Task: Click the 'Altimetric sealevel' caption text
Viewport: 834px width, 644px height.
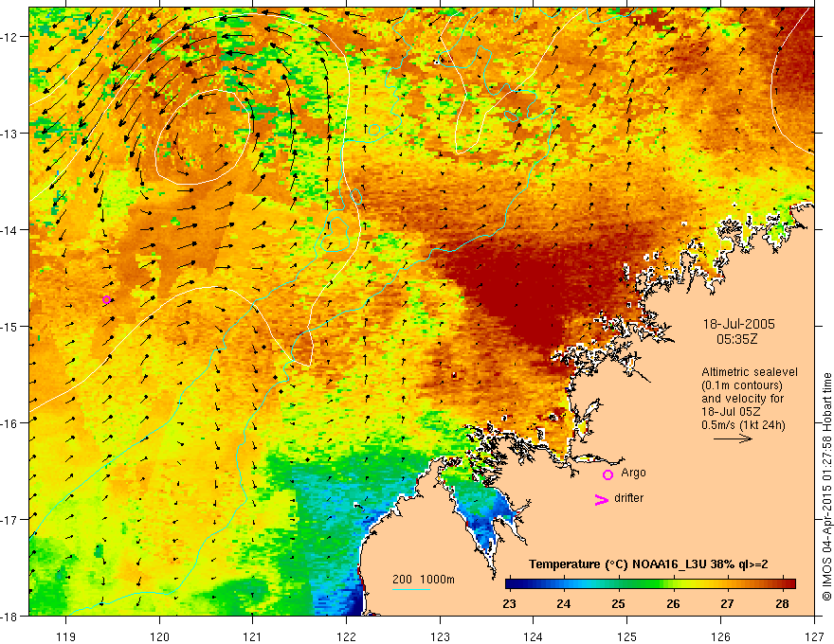Action: tap(750, 372)
